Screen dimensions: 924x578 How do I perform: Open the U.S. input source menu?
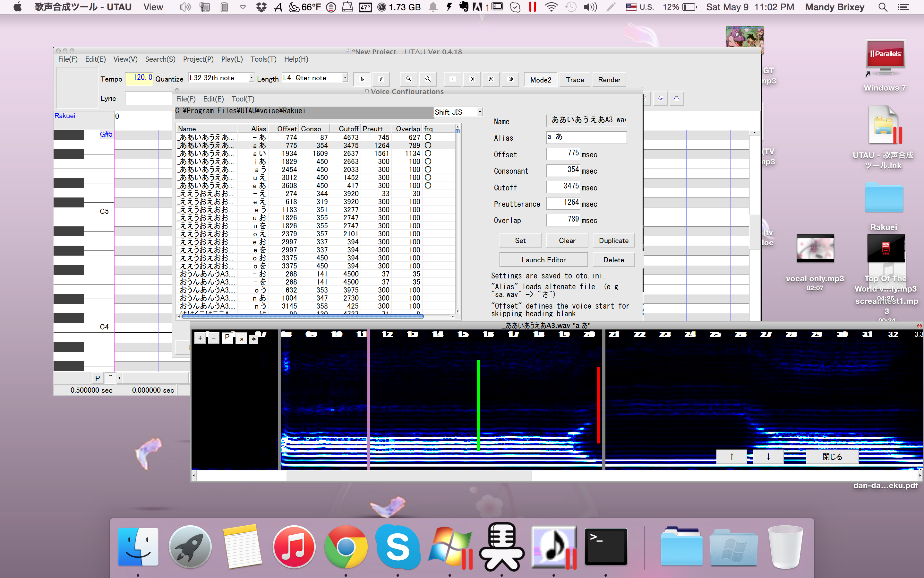point(639,7)
